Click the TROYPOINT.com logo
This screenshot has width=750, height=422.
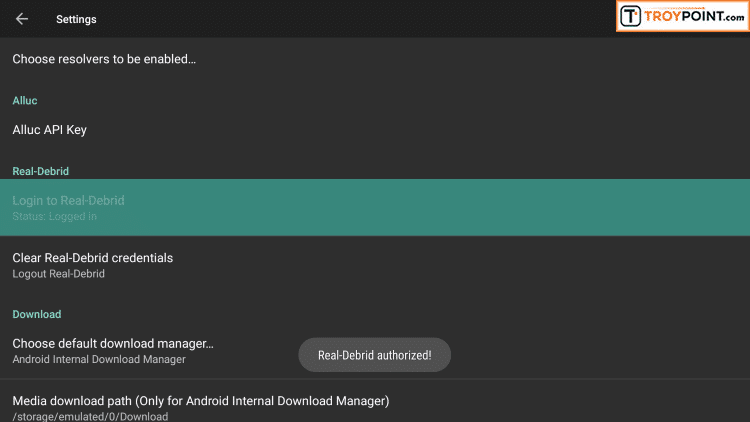[x=683, y=16]
